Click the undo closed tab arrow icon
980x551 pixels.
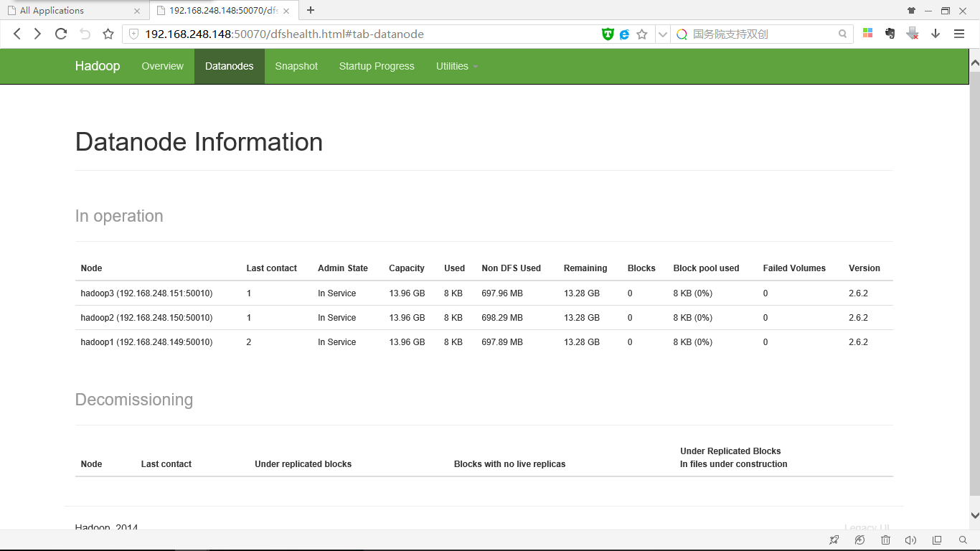[x=85, y=34]
